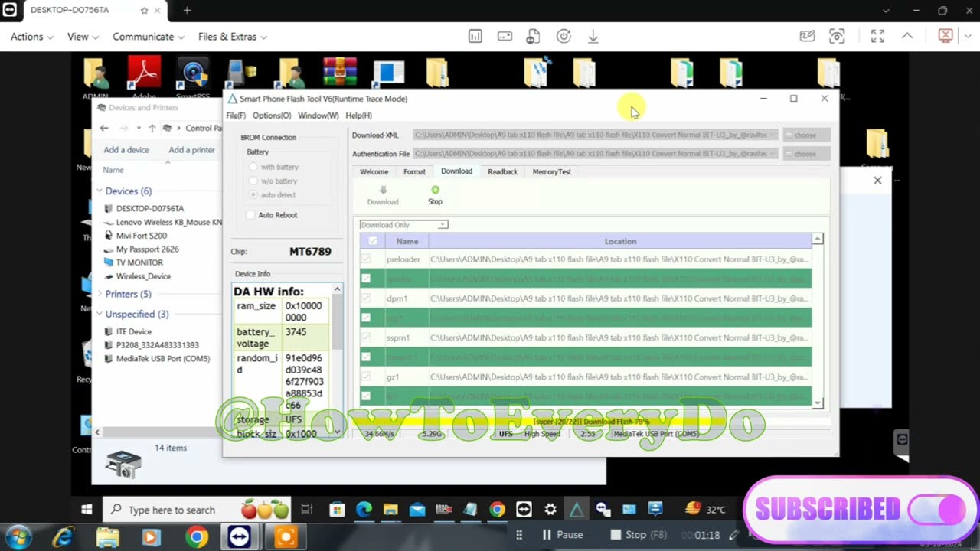Image resolution: width=980 pixels, height=551 pixels.
Task: Pause the screen recording
Action: click(563, 535)
